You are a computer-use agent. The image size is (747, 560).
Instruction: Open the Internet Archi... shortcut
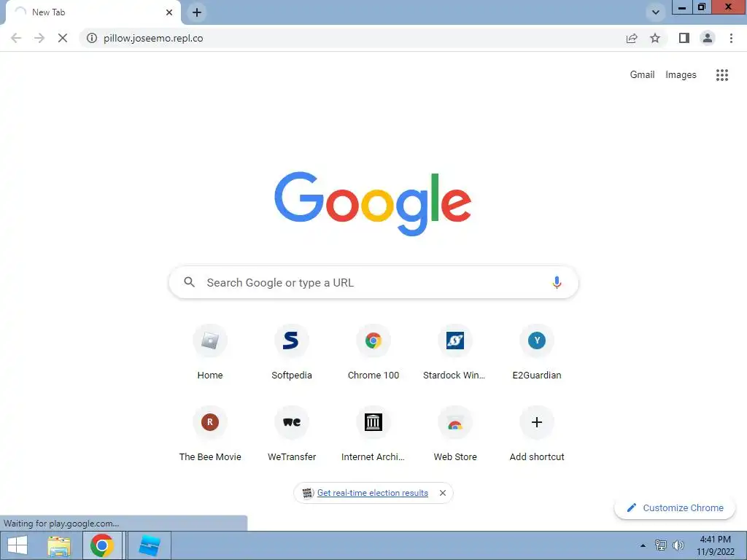coord(373,435)
